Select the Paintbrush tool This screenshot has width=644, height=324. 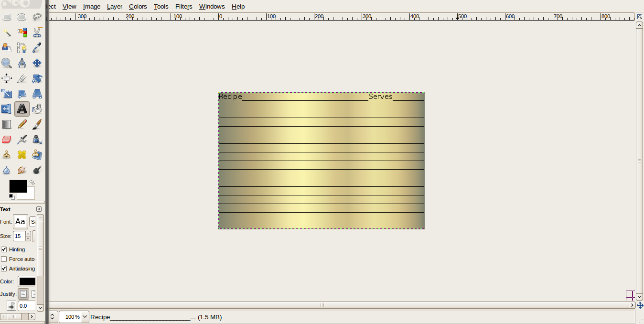click(x=37, y=124)
